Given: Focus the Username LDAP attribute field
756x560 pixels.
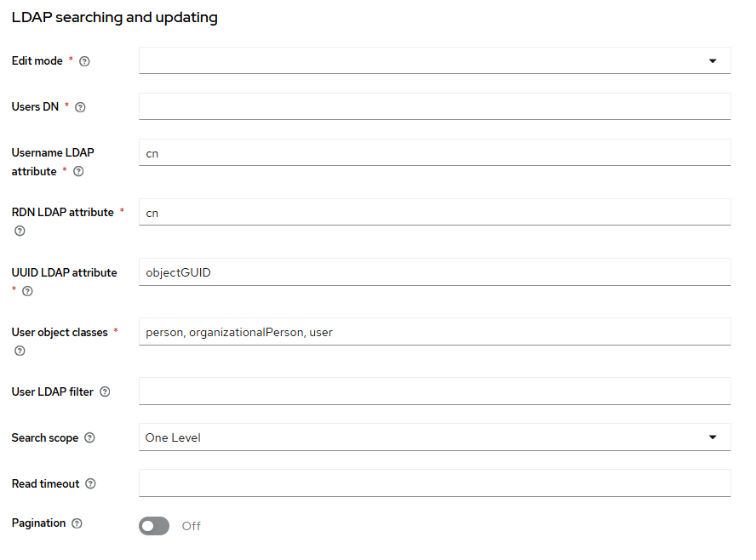Looking at the screenshot, I should pos(434,153).
